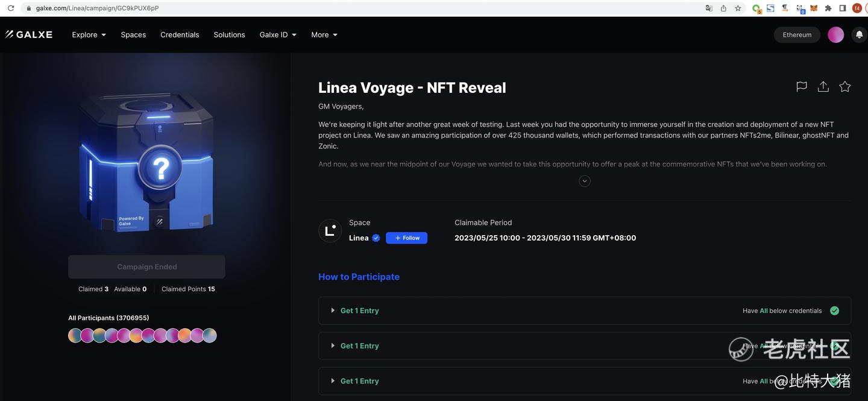Open the Linea space name link
Viewport: 868px width, 401px height.
coord(359,238)
